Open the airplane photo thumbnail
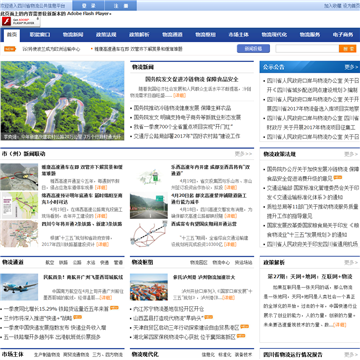Screen dimensions: 360x360 (x=19, y=287)
